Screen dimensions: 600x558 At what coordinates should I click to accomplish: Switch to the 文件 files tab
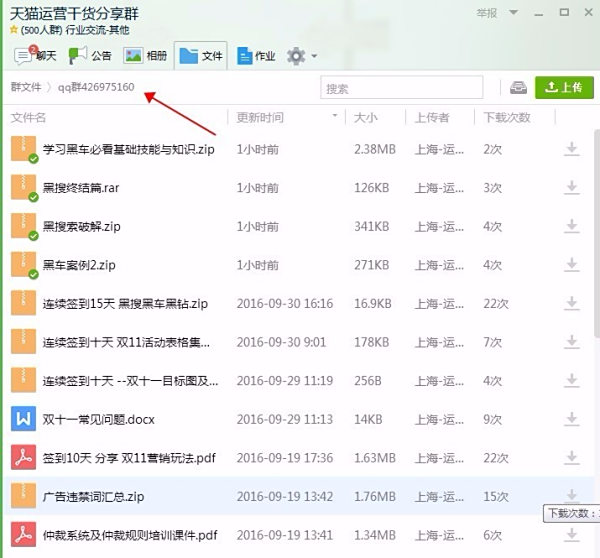pyautogui.click(x=201, y=56)
